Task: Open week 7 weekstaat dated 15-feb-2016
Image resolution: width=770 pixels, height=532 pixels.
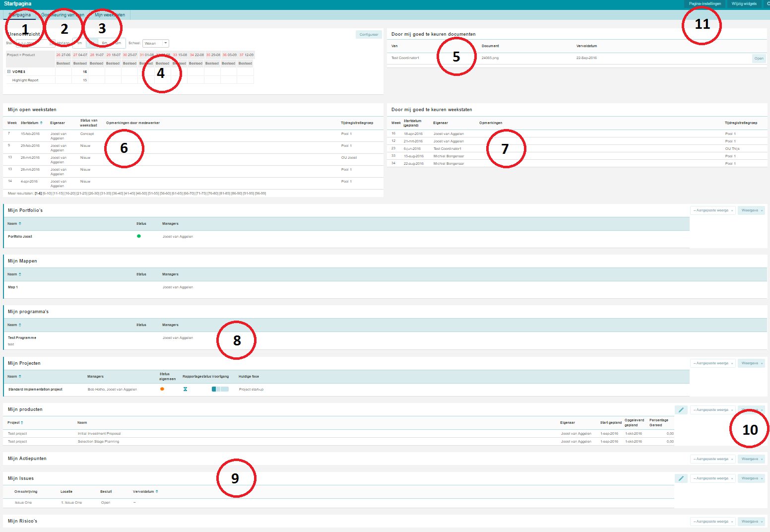Action: point(9,133)
